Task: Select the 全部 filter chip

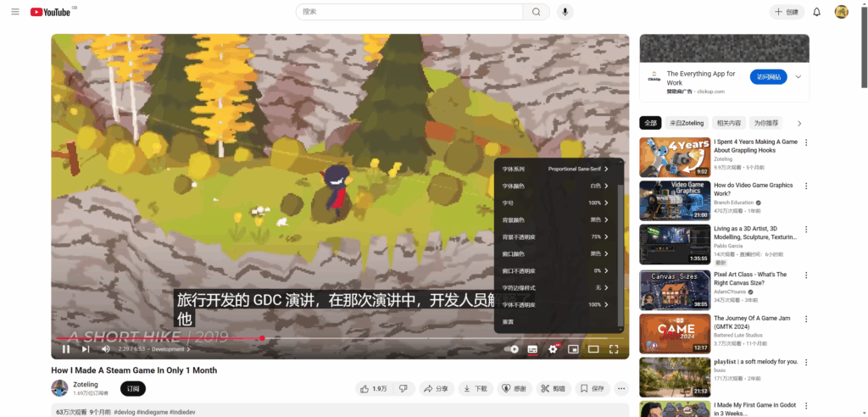Action: click(x=650, y=123)
